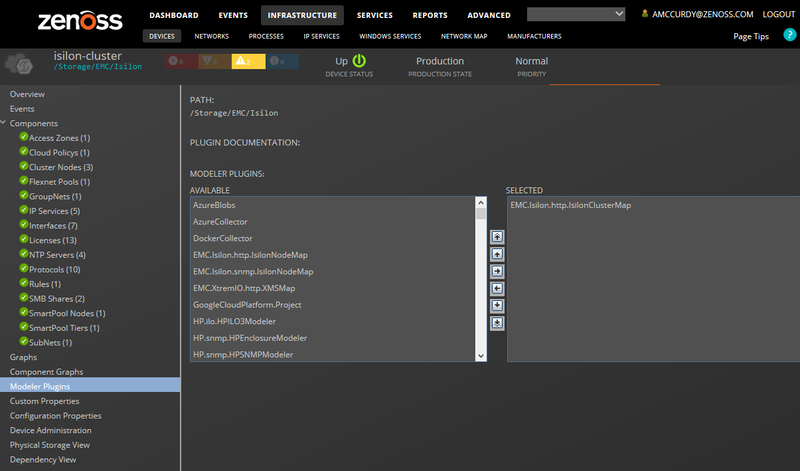Click the isilon-cluster device gear icon
This screenshot has width=800, height=471.
[19, 64]
